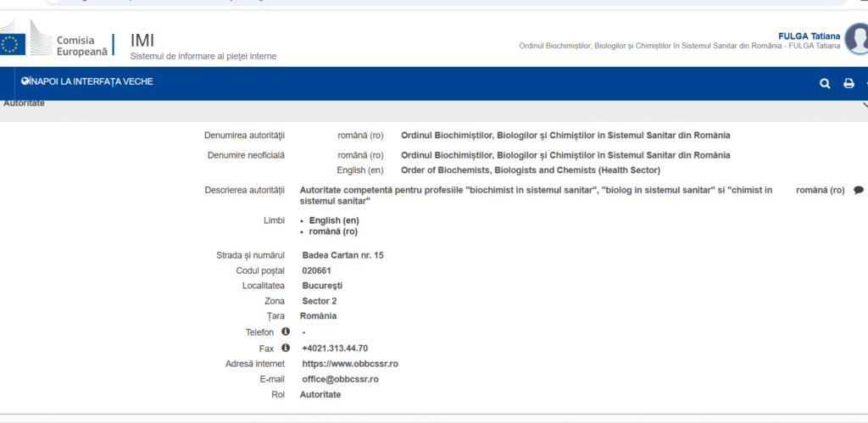Viewport: 868px width, 423px height.
Task: Open the FULGA Tatiana user menu
Action: point(809,36)
